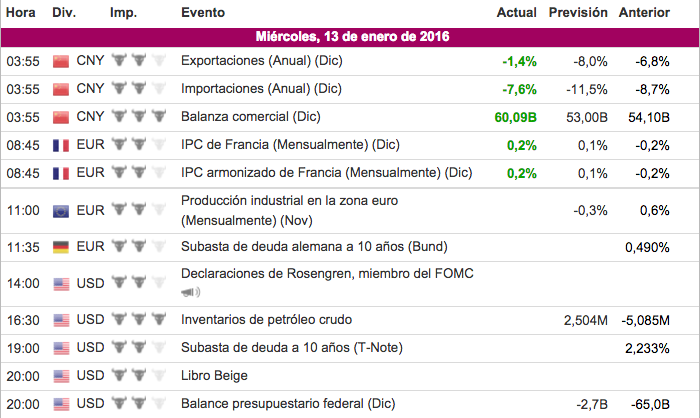The image size is (700, 418).
Task: Click the France flag beside IPC de Francia
Action: tap(60, 145)
